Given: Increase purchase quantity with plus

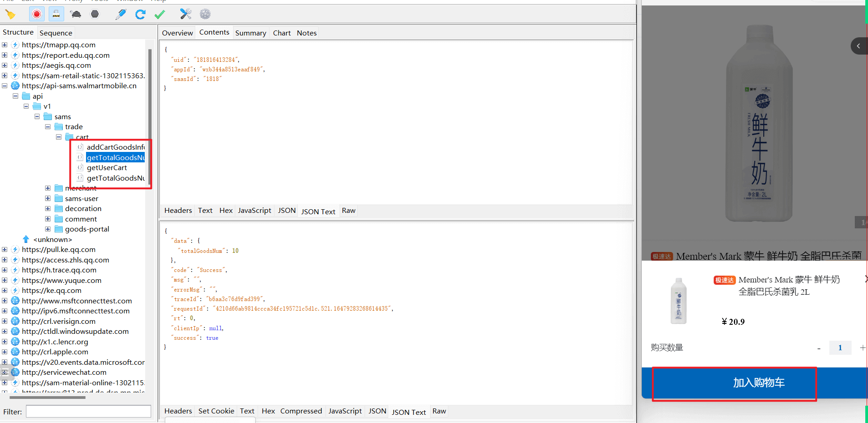Looking at the screenshot, I should click(862, 347).
